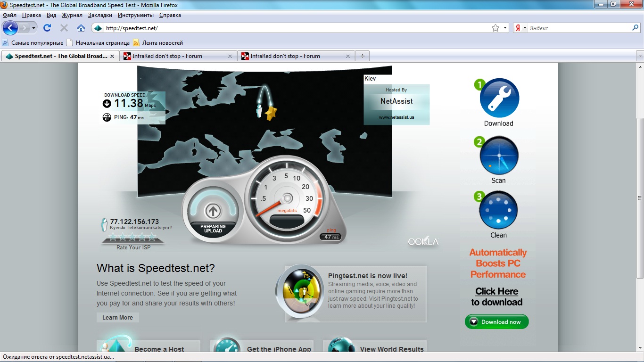The image size is (644, 362).
Task: Click the Preparing Upload arrow gauge
Action: [x=213, y=211]
